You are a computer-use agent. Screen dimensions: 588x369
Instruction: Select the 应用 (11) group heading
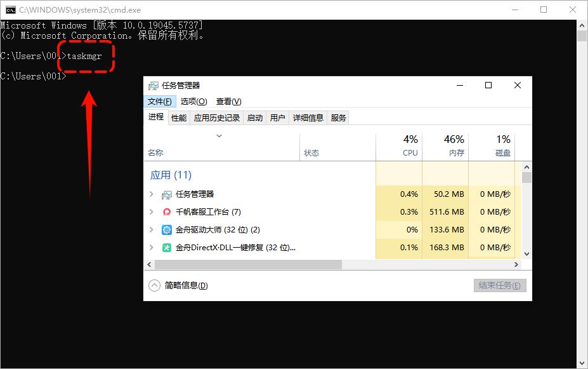tap(171, 175)
